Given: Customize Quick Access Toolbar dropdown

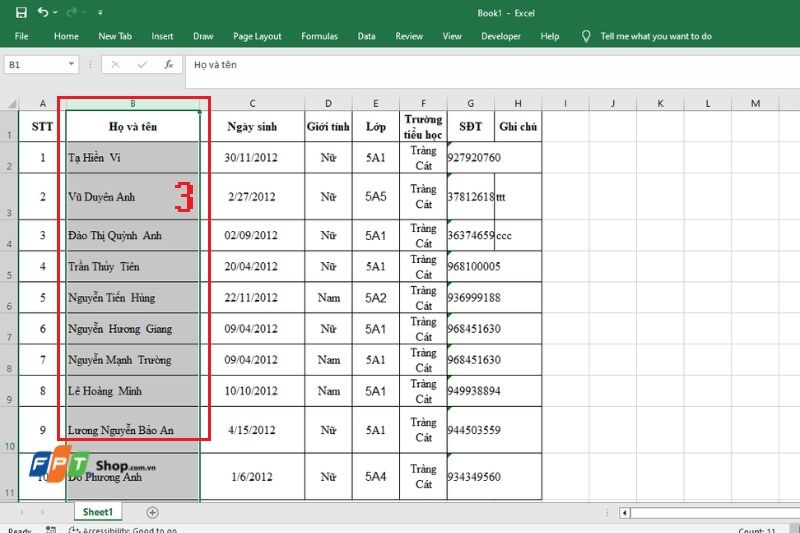Looking at the screenshot, I should click(101, 12).
